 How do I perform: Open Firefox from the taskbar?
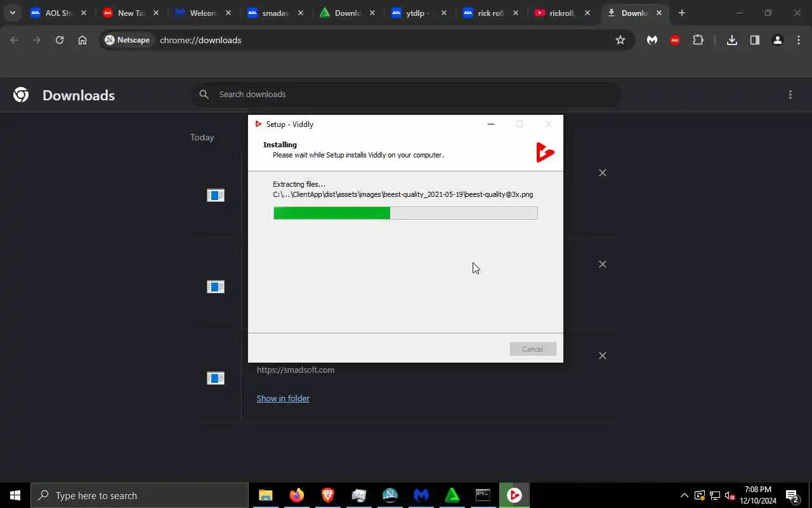click(297, 495)
